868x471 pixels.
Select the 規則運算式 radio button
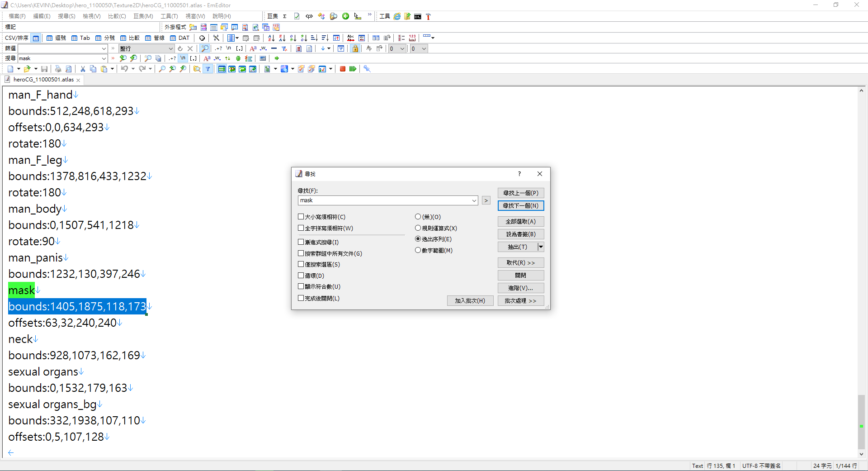pyautogui.click(x=418, y=228)
